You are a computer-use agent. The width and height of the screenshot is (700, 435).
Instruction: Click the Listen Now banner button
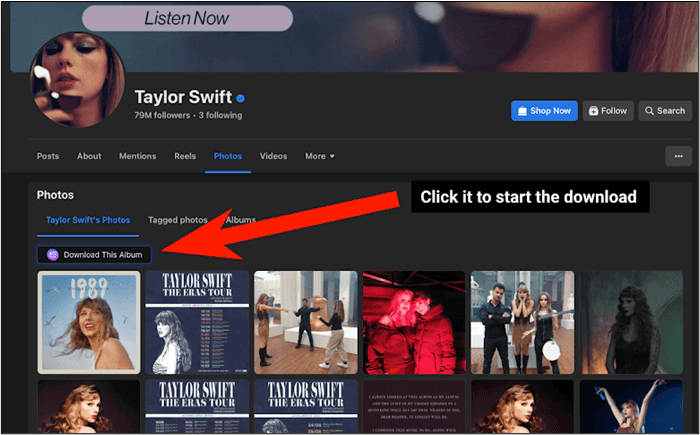coord(187,18)
